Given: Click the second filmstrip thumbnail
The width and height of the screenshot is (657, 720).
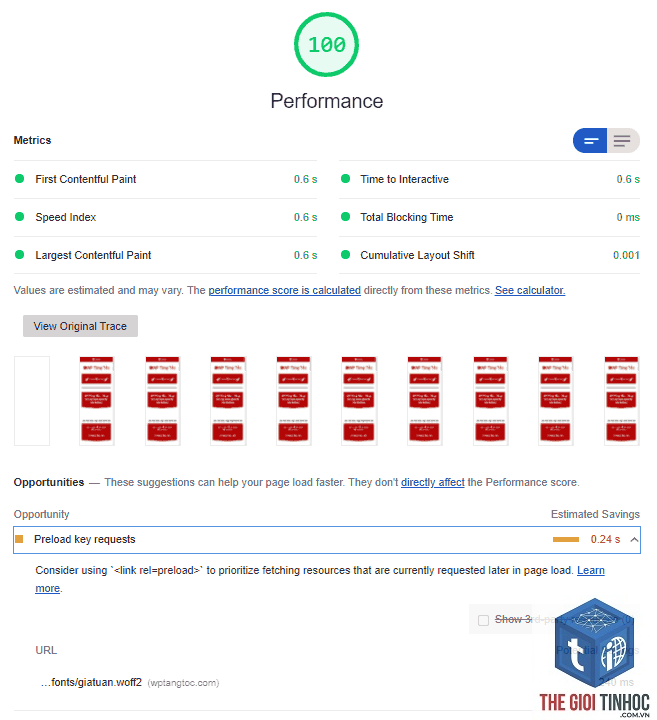Looking at the screenshot, I should tap(96, 401).
